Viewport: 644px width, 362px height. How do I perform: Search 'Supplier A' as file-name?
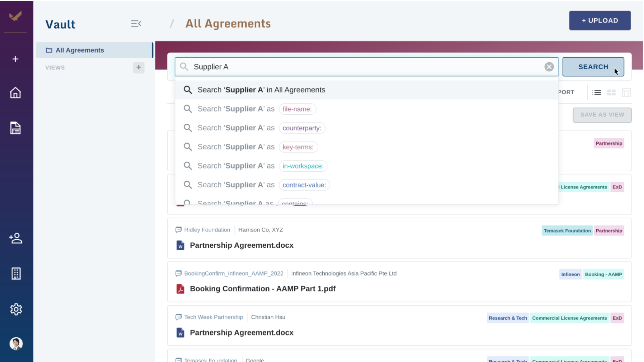pyautogui.click(x=367, y=109)
